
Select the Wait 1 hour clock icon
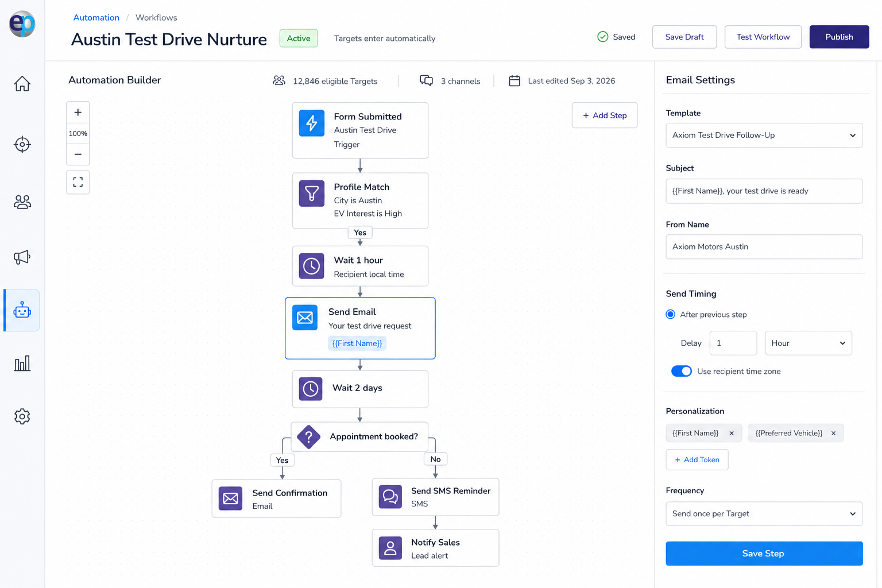click(x=312, y=266)
